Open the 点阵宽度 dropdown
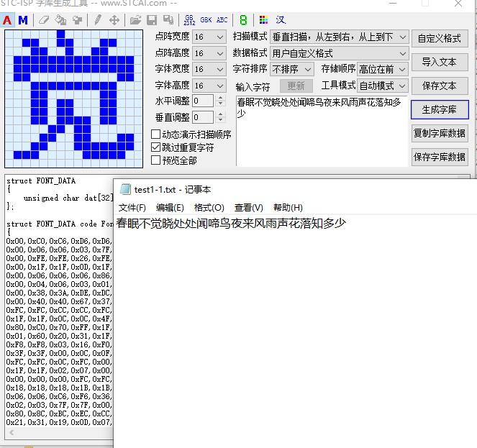Image resolution: width=477 pixels, height=448 pixels. click(x=209, y=37)
